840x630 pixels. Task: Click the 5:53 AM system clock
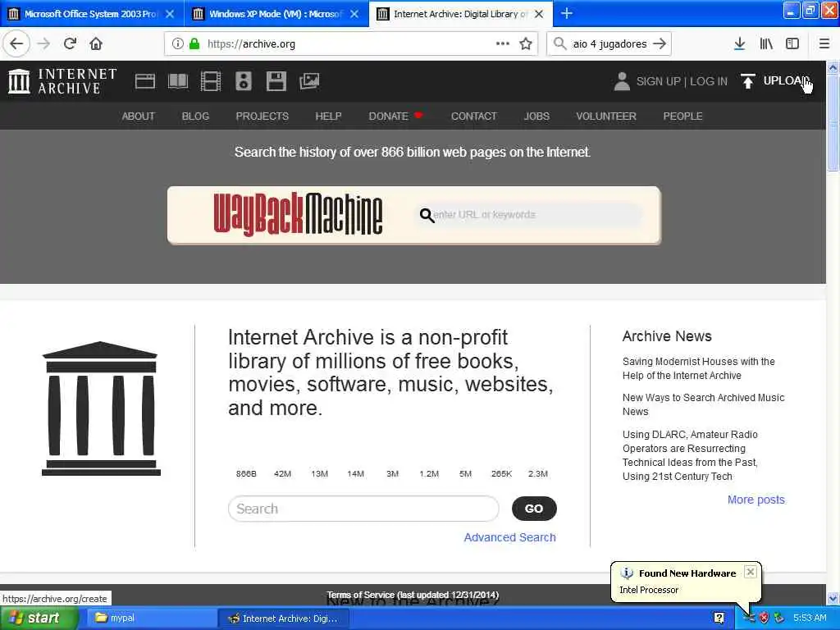click(810, 619)
